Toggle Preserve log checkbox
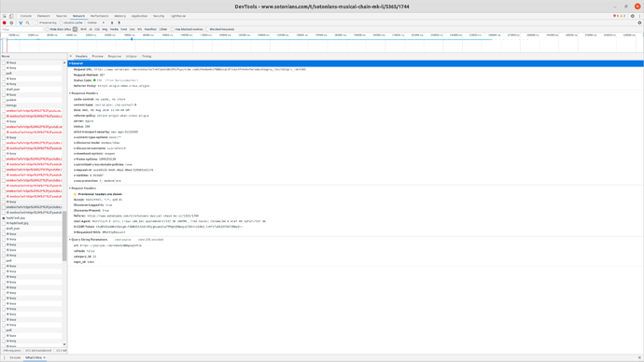The width and height of the screenshot is (644, 362). [36, 23]
